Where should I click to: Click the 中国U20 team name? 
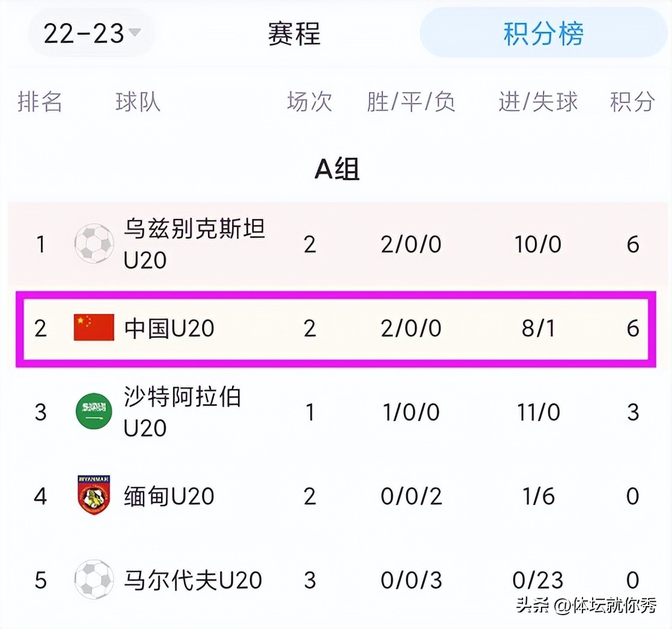(168, 328)
